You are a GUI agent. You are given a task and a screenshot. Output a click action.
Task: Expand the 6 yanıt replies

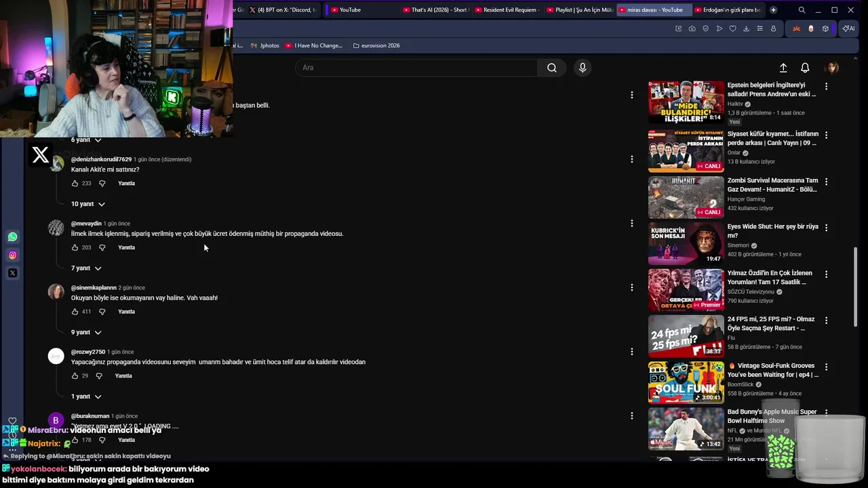86,140
